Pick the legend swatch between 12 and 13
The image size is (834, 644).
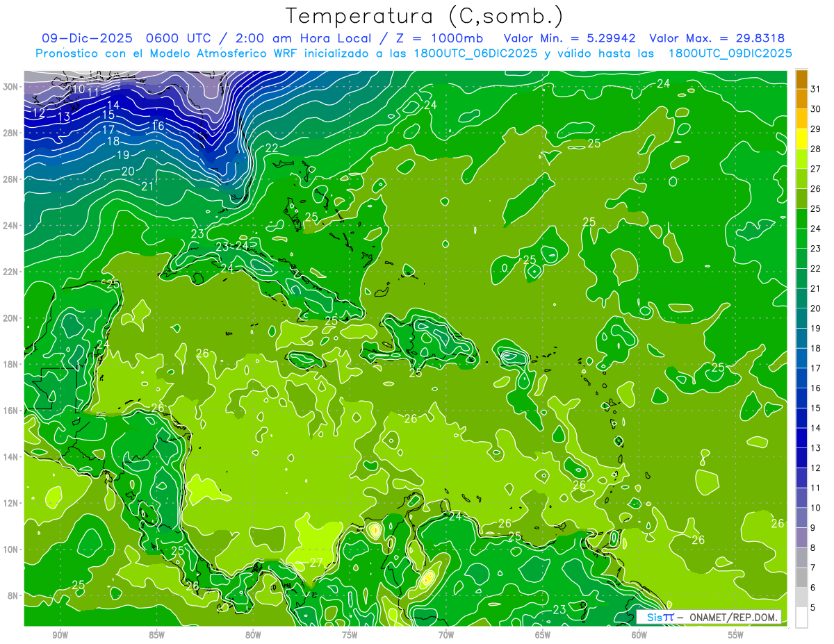coord(801,459)
